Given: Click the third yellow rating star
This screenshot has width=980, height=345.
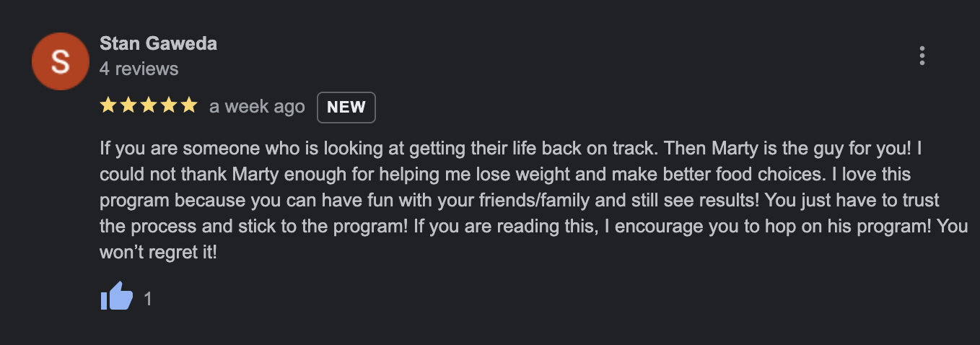Looking at the screenshot, I should pyautogui.click(x=148, y=106).
